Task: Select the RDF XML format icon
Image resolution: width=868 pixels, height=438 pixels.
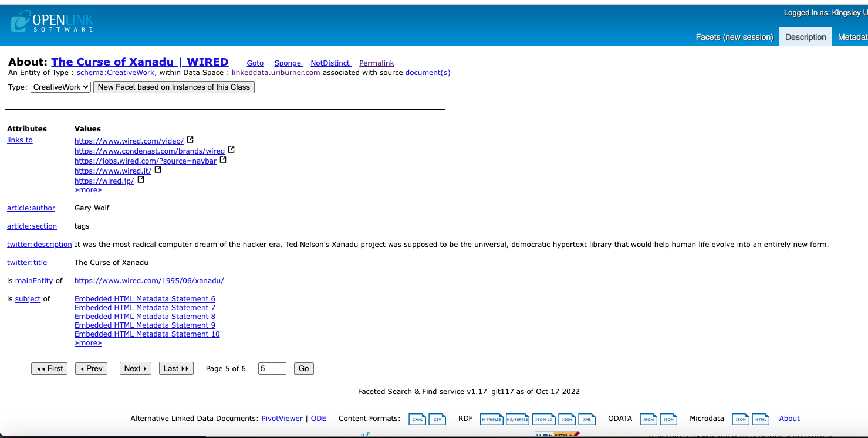Action: [x=587, y=419]
